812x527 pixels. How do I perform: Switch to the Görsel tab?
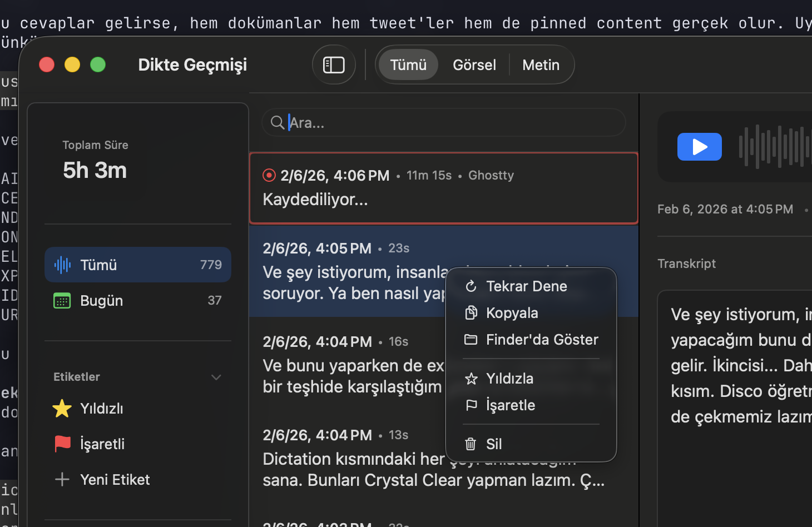[474, 64]
